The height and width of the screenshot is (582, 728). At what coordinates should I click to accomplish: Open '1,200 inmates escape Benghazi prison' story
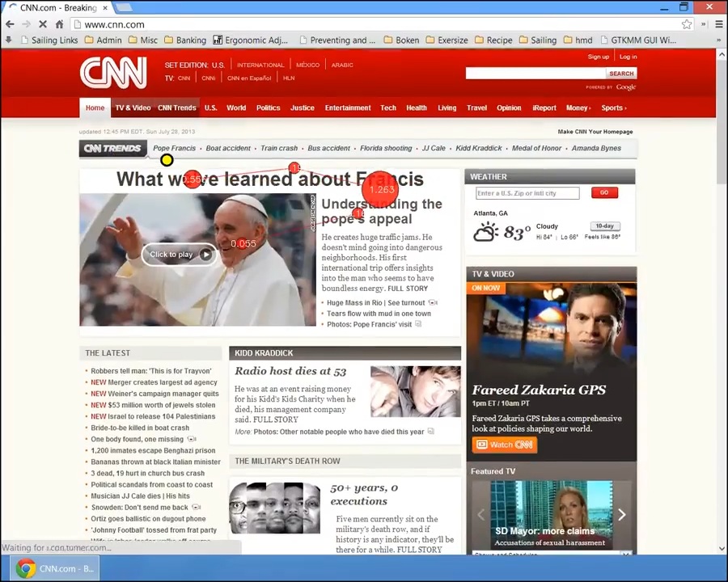click(153, 451)
